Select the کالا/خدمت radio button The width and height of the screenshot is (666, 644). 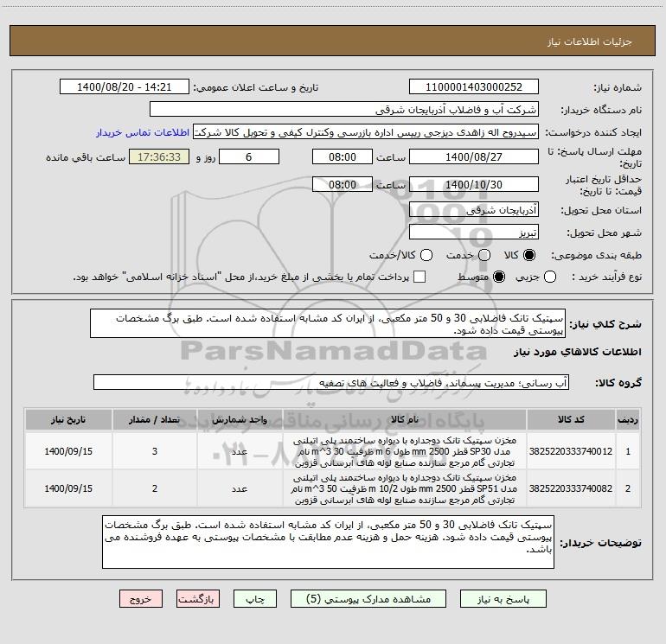click(x=426, y=255)
